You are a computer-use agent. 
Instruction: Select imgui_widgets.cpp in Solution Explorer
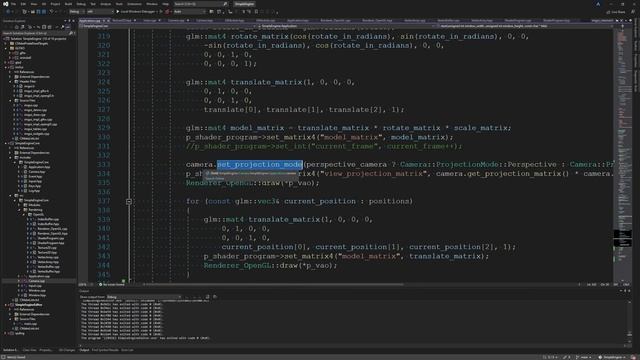36,134
